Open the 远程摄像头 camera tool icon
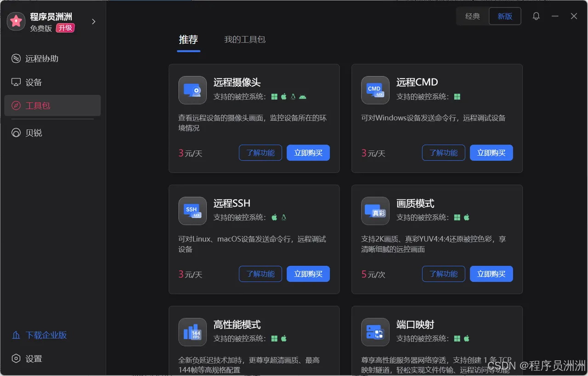This screenshot has width=588, height=376. click(192, 90)
